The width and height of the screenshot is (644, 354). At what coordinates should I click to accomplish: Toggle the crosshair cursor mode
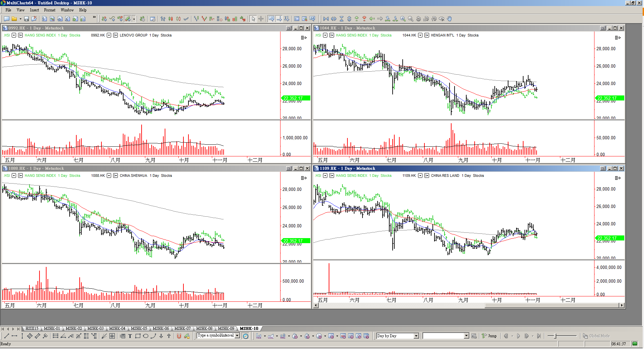(x=261, y=19)
